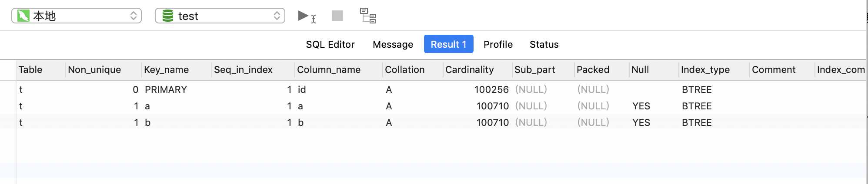The image size is (868, 184).
Task: Click the YES Null cell for index a
Action: pos(641,106)
